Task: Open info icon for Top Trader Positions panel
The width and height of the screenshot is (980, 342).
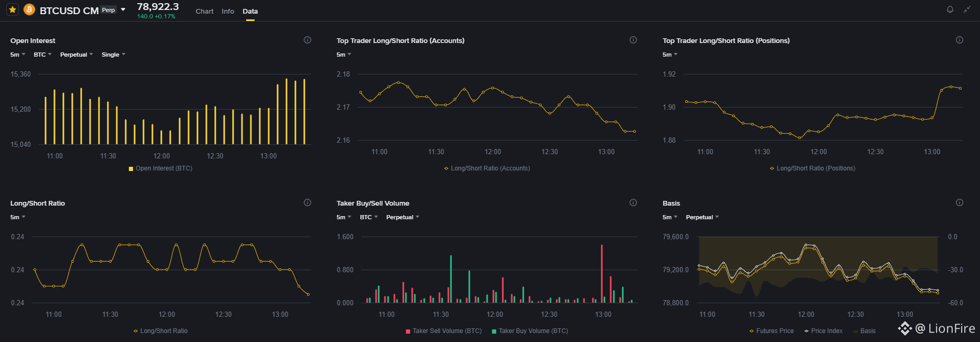Action: [960, 40]
